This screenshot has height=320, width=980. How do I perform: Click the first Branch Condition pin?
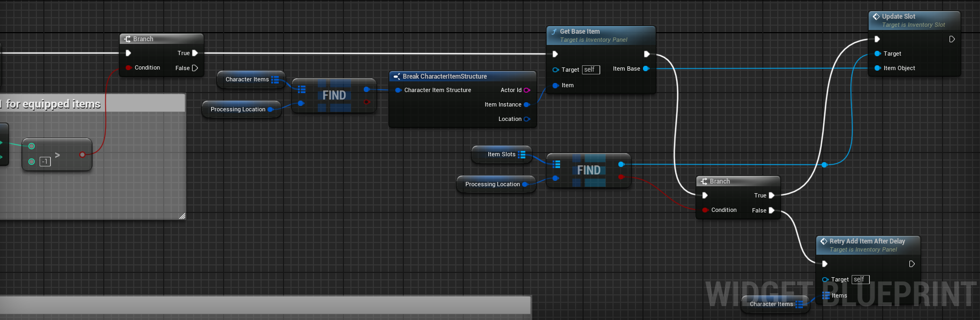point(128,68)
